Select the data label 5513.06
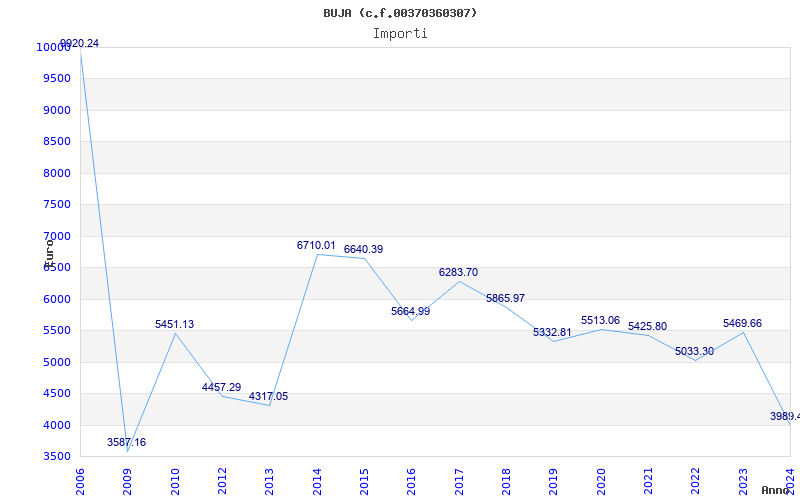The height and width of the screenshot is (500, 800). [x=601, y=320]
